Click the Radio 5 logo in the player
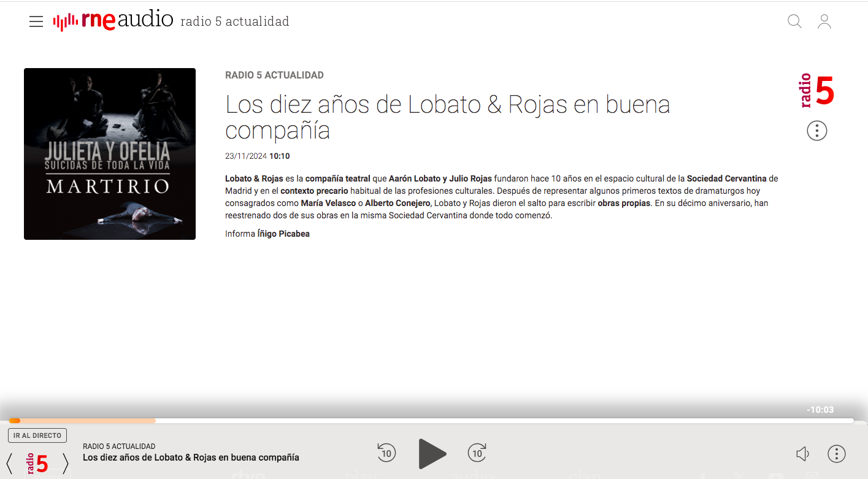The height and width of the screenshot is (479, 868). (37, 463)
